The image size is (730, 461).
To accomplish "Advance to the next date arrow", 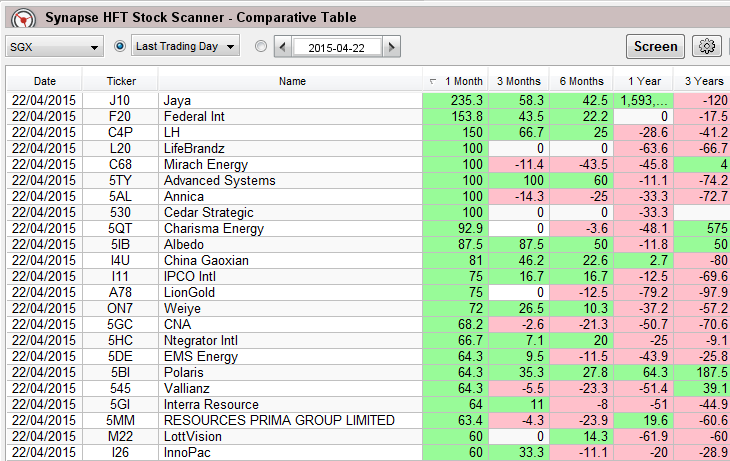I will 391,47.
